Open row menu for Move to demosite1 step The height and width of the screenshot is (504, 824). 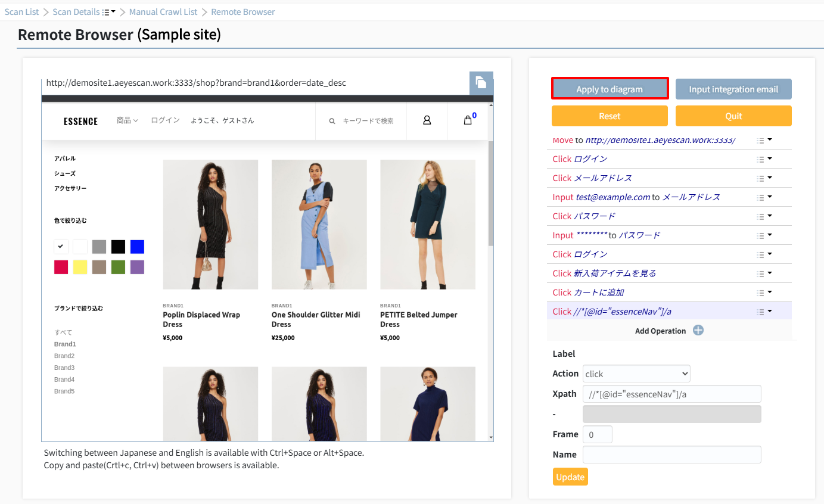pos(764,141)
